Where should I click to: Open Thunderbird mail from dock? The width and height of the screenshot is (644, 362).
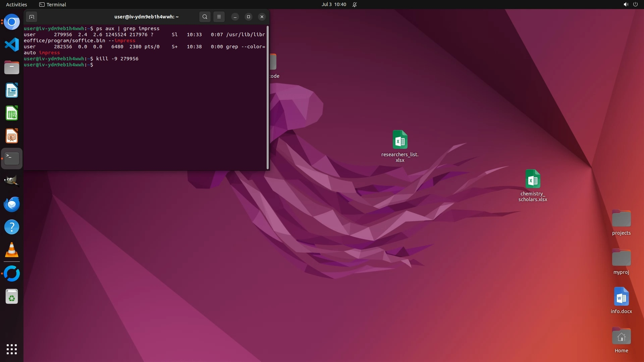[x=12, y=204]
